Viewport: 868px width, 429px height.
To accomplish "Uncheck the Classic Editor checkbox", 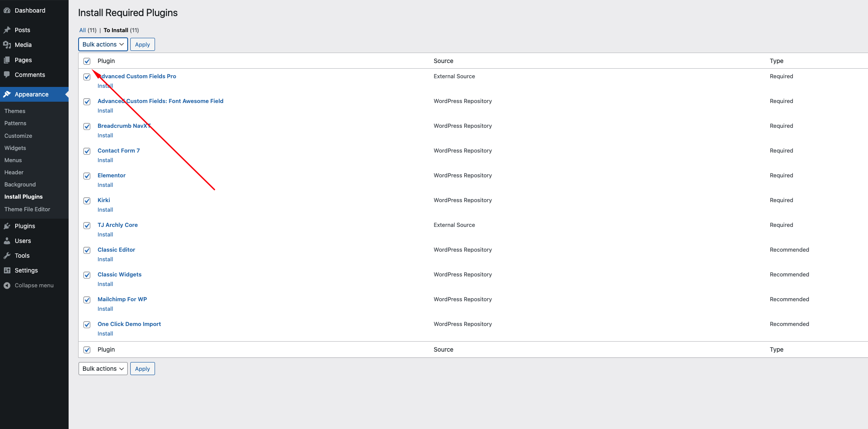I will (87, 250).
